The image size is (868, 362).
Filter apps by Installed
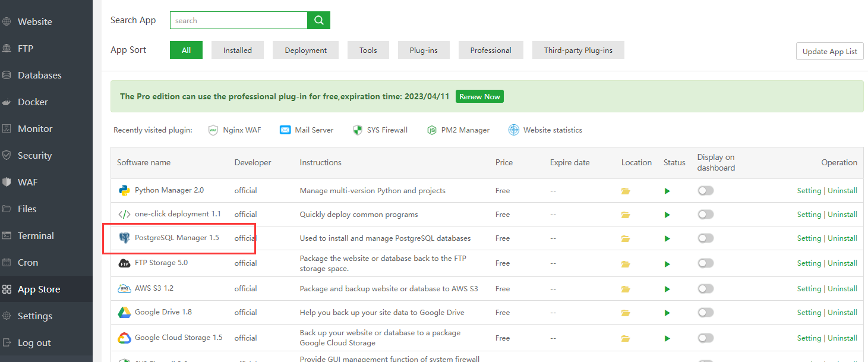tap(238, 50)
